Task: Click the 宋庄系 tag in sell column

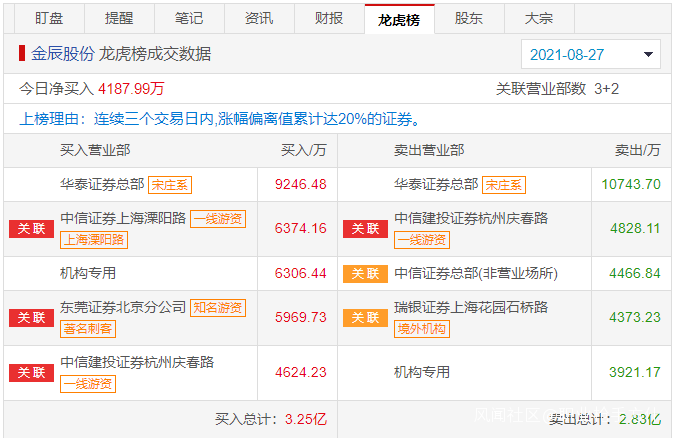Action: [504, 185]
